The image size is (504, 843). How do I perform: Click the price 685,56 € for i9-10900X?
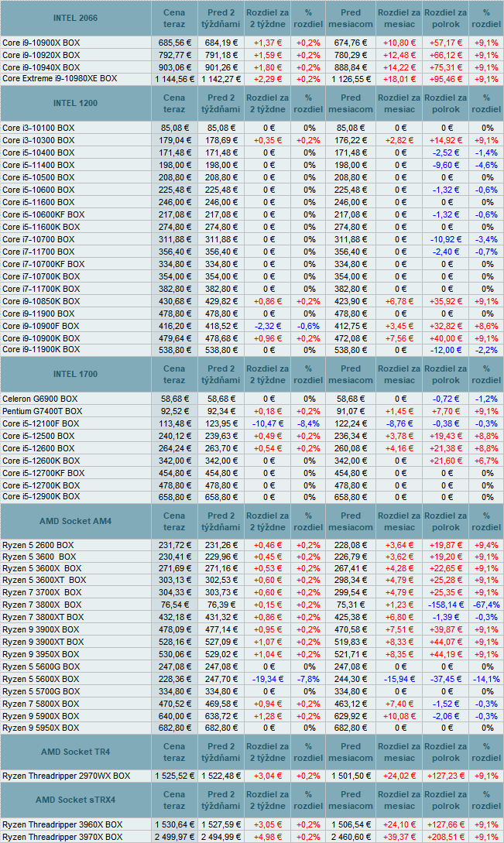[x=174, y=43]
